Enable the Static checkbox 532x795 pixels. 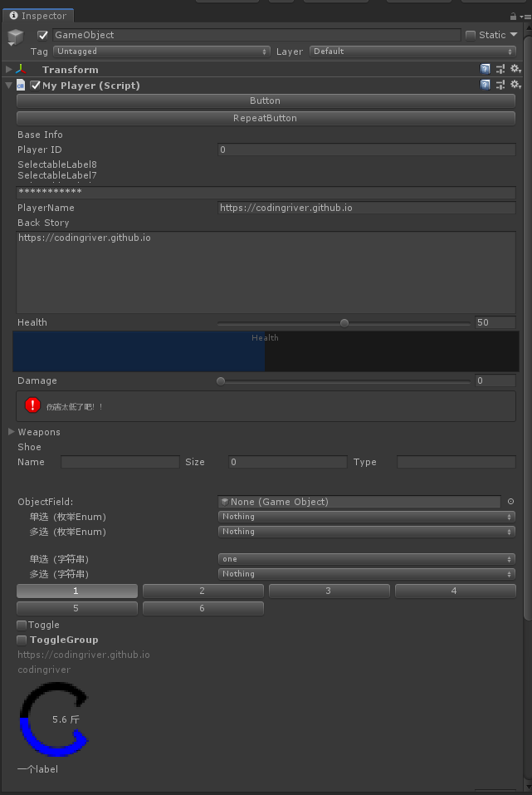tap(471, 35)
